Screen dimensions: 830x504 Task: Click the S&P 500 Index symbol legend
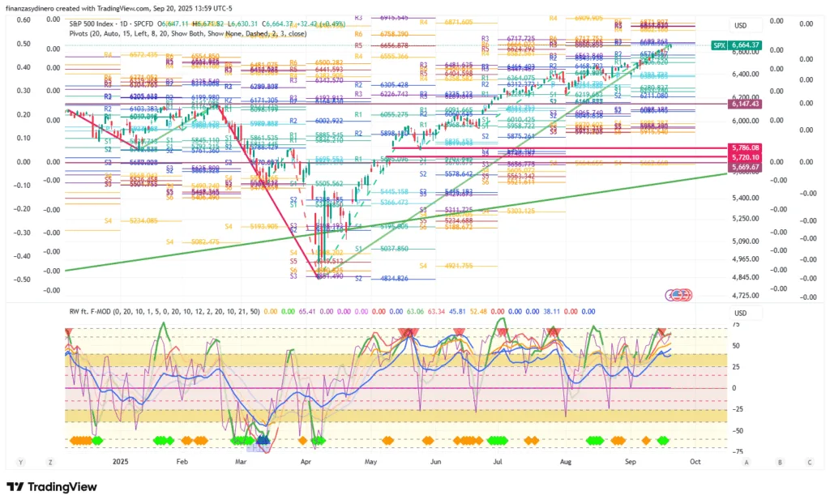click(x=111, y=23)
